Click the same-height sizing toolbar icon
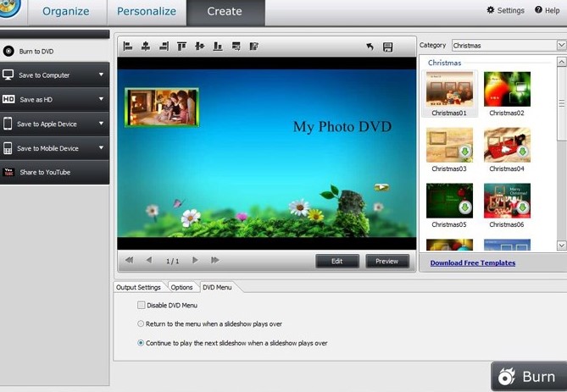 click(254, 47)
